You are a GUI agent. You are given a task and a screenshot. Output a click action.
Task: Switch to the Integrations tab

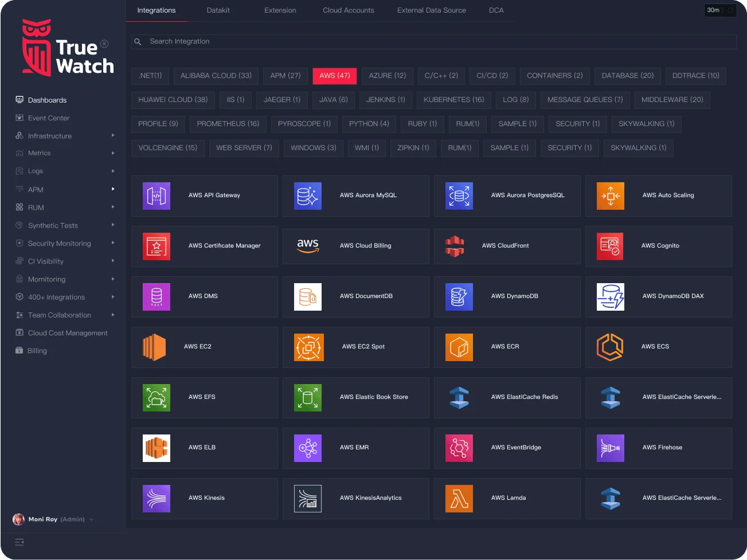(157, 10)
